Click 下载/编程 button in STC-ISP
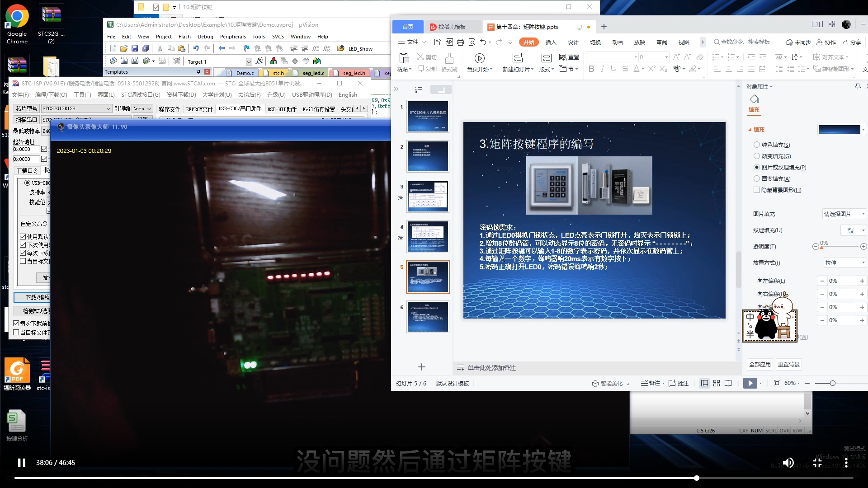 [32, 297]
